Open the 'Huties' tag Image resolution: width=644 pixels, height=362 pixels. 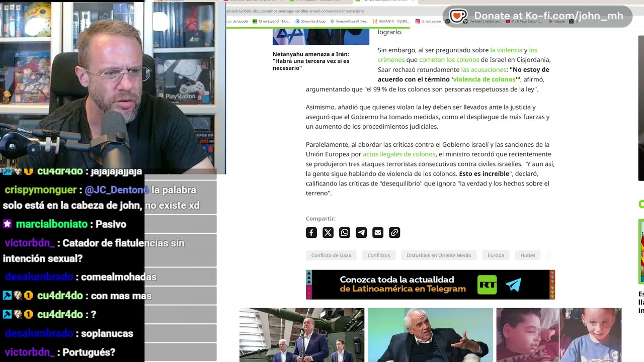[x=528, y=255]
